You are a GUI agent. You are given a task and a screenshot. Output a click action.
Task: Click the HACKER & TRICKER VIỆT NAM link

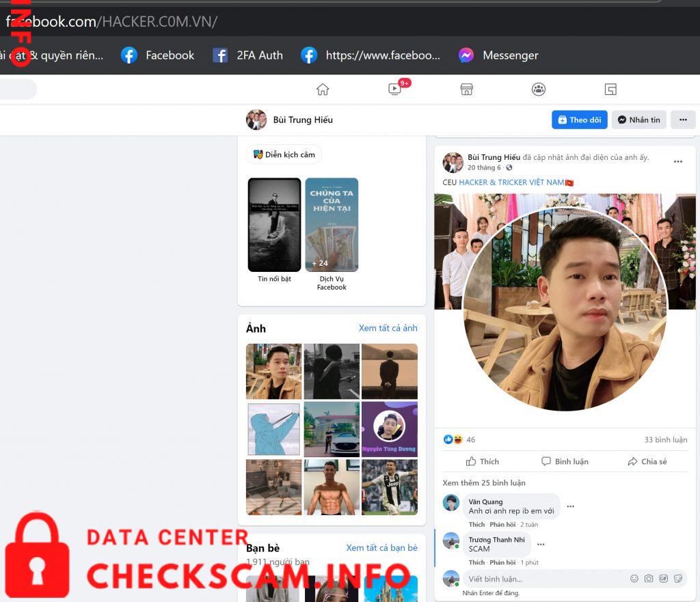511,182
